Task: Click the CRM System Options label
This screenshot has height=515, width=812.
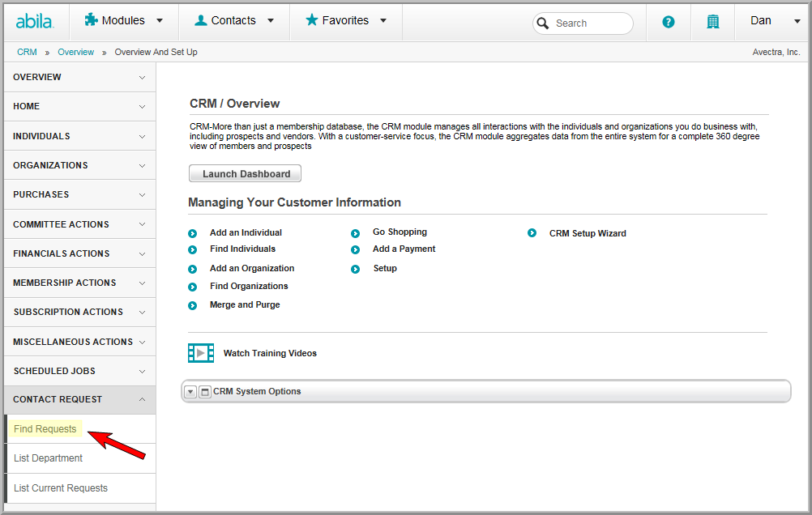Action: [x=257, y=391]
